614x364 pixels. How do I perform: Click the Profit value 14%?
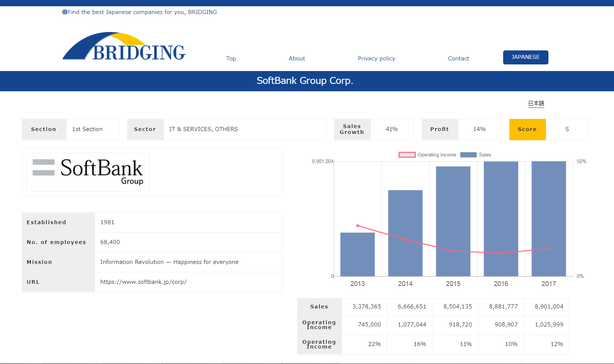[479, 129]
